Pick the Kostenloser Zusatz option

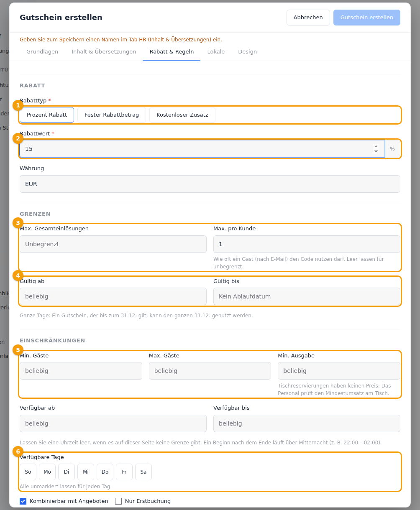pyautogui.click(x=182, y=115)
